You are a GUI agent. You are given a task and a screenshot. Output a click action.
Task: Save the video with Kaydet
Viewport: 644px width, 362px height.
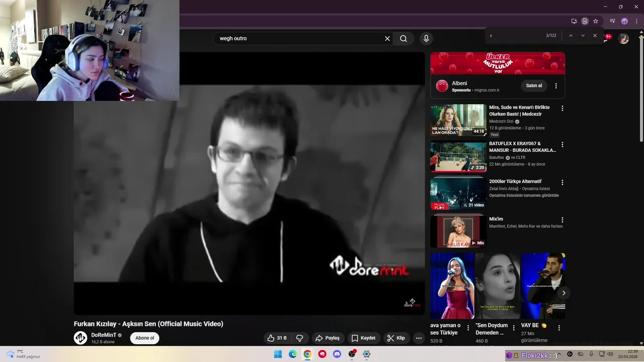363,338
